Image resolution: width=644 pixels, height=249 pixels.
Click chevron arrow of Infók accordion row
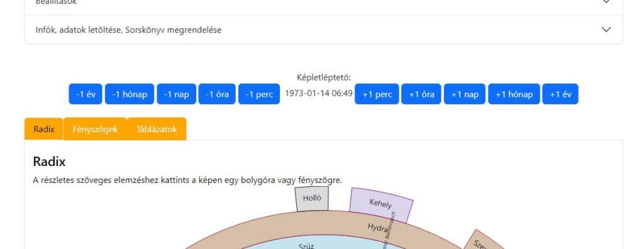pyautogui.click(x=606, y=30)
